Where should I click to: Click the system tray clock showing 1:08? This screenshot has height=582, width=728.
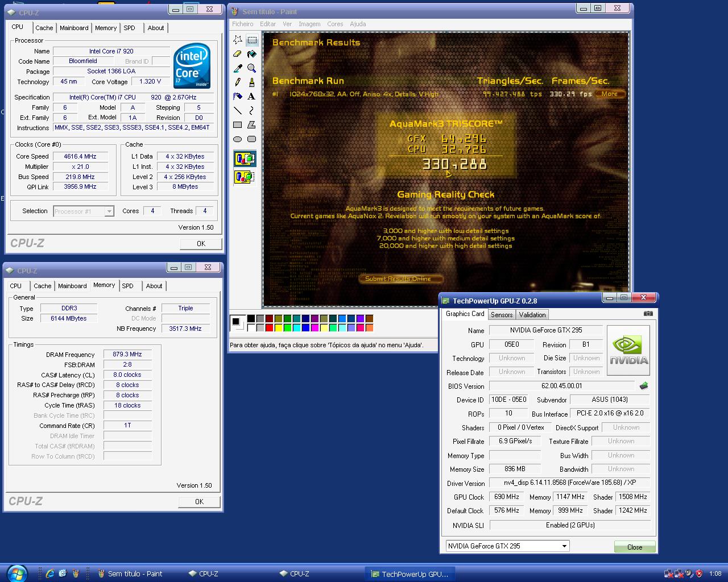point(715,573)
